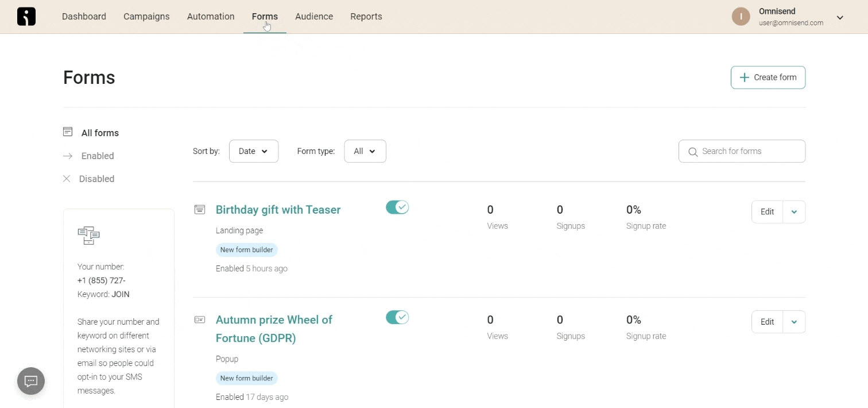Disable the Birthday gift with Teaser form

[x=397, y=207]
